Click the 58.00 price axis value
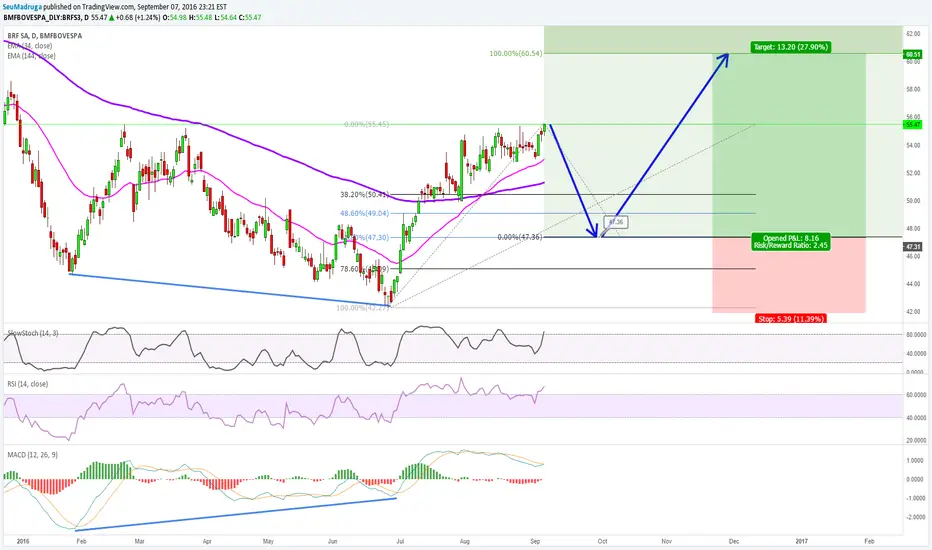Viewport: 932px width, 550px height. coord(913,89)
